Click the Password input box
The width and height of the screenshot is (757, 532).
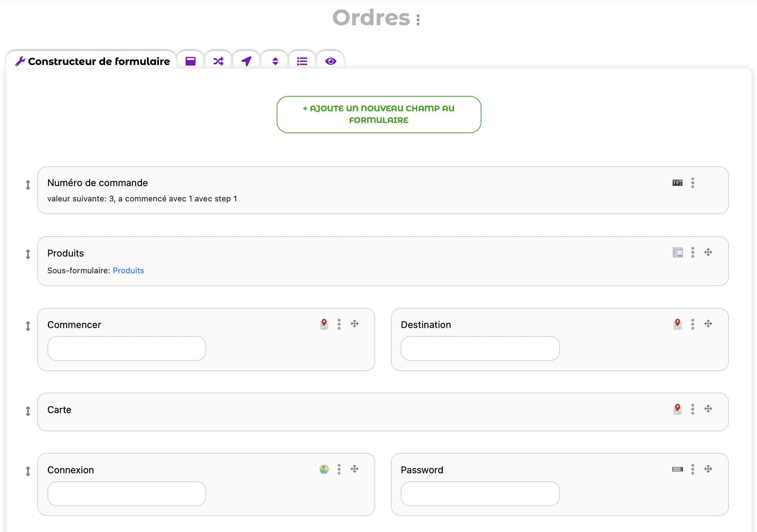[480, 494]
